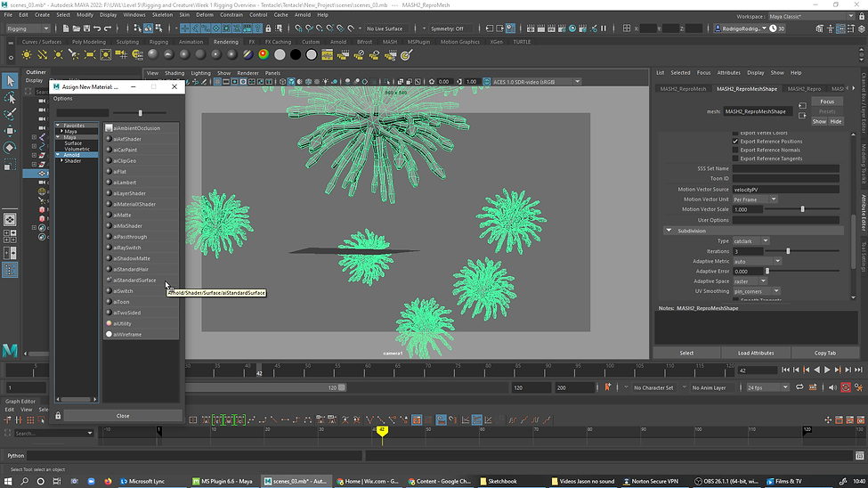Activate the Move tool in toolbox
The image size is (868, 488).
tap(10, 131)
